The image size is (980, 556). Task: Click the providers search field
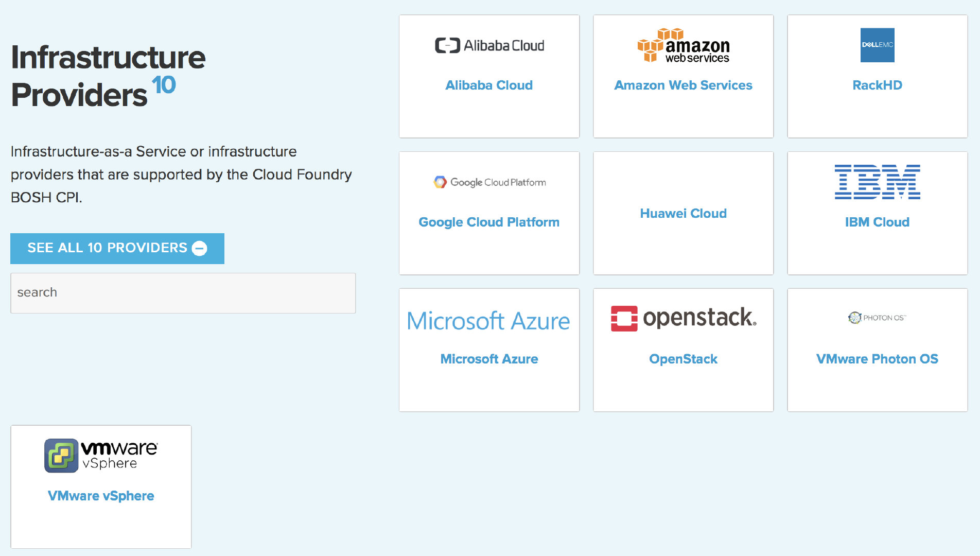point(183,293)
